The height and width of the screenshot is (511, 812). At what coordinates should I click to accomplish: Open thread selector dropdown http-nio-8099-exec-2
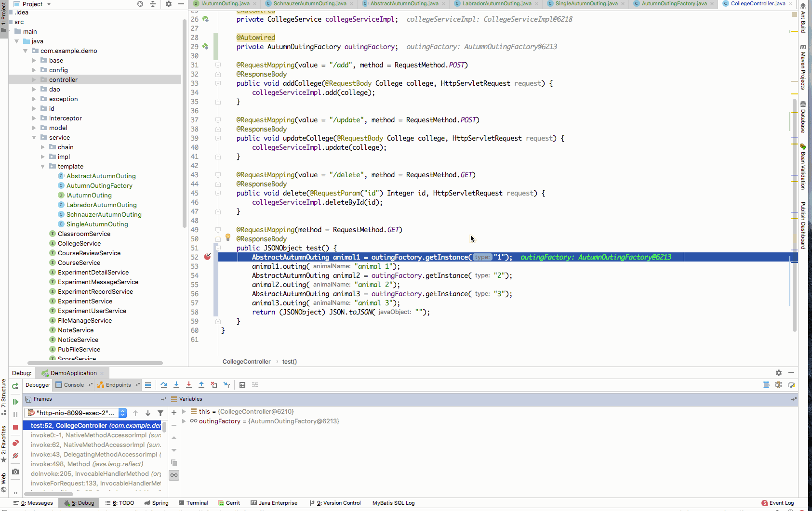click(x=77, y=413)
